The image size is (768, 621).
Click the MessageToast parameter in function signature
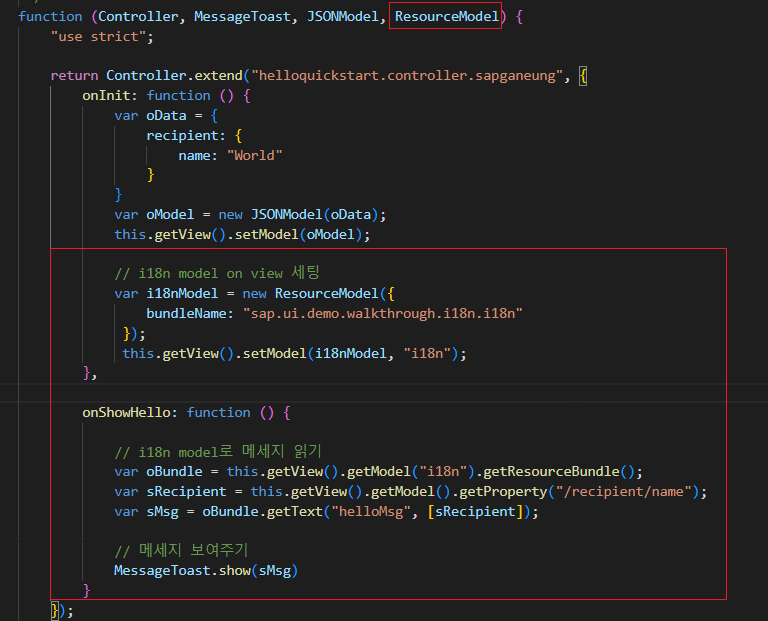coord(242,17)
